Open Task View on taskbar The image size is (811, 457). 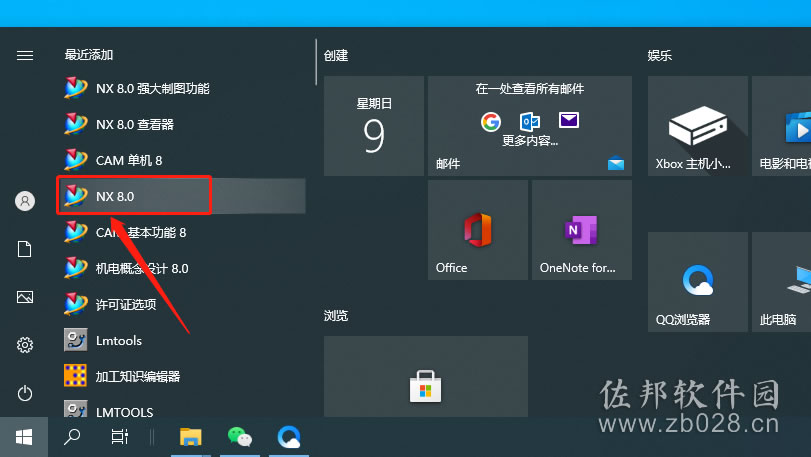tap(119, 437)
